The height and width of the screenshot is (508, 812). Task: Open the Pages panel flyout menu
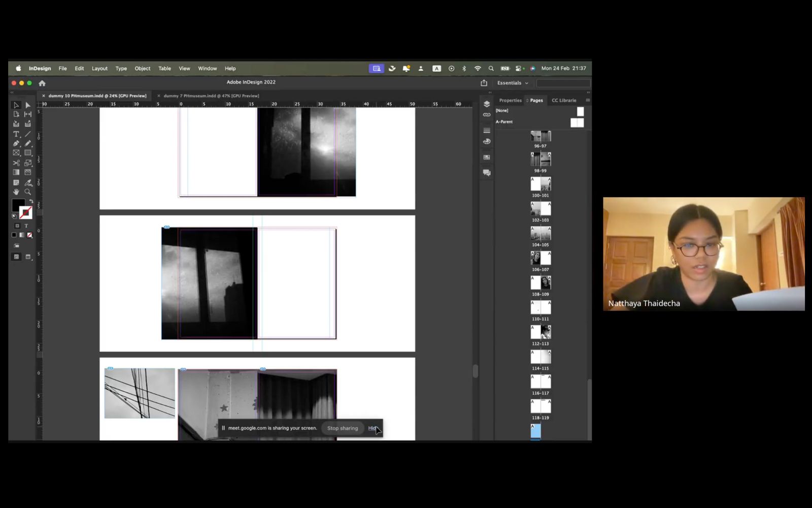pyautogui.click(x=588, y=100)
